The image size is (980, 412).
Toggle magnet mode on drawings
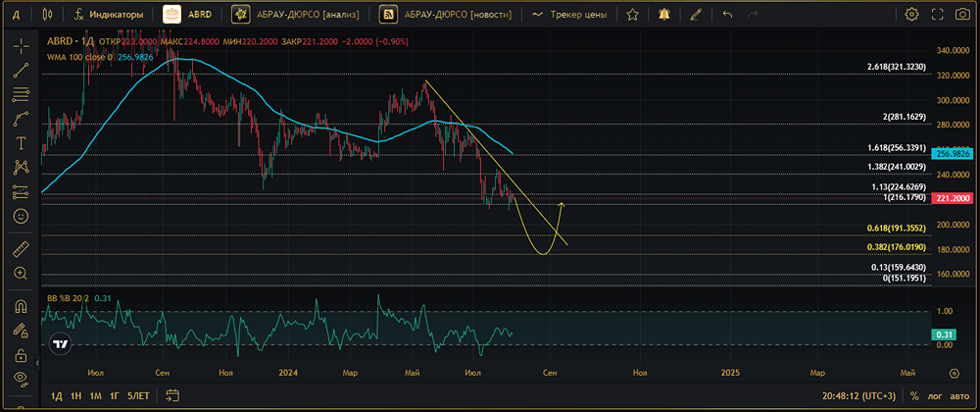click(x=20, y=306)
